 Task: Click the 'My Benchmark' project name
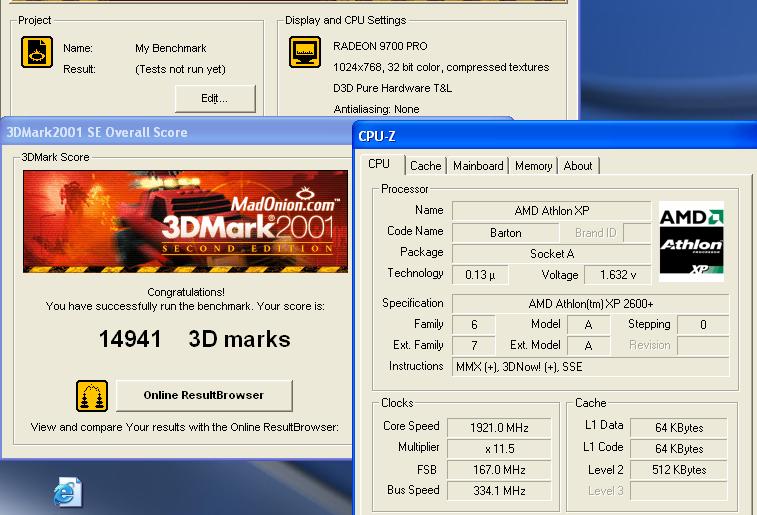171,48
